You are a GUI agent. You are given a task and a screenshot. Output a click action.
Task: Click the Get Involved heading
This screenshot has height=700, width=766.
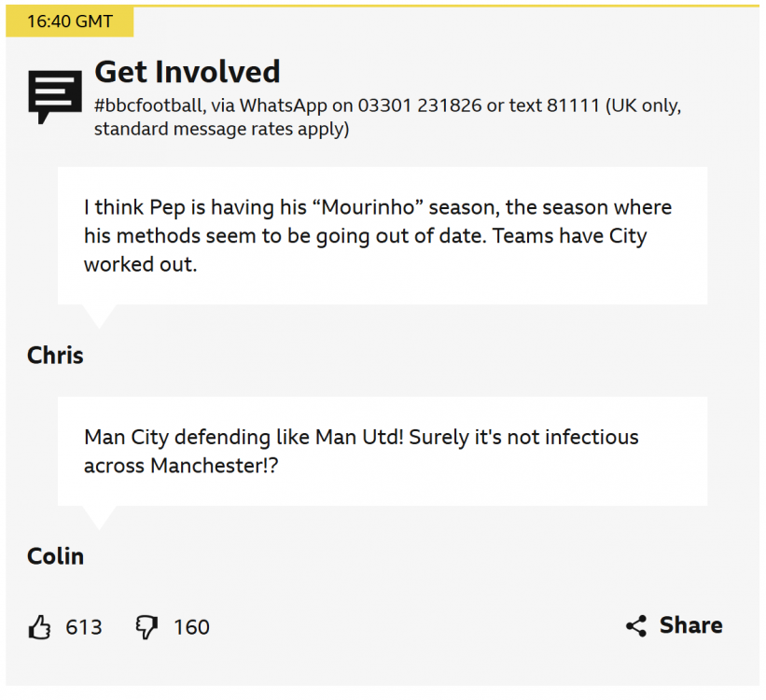click(x=187, y=72)
